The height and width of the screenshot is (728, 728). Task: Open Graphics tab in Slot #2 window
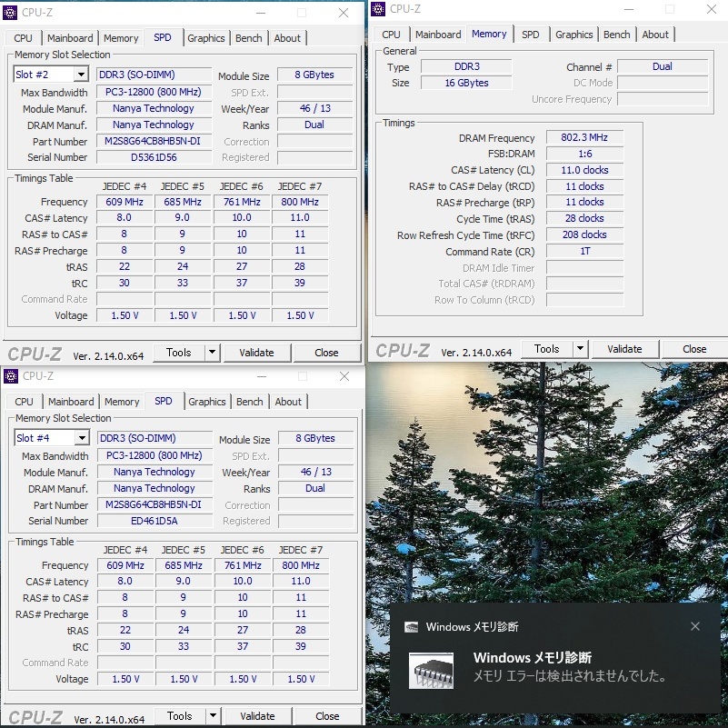pyautogui.click(x=206, y=38)
